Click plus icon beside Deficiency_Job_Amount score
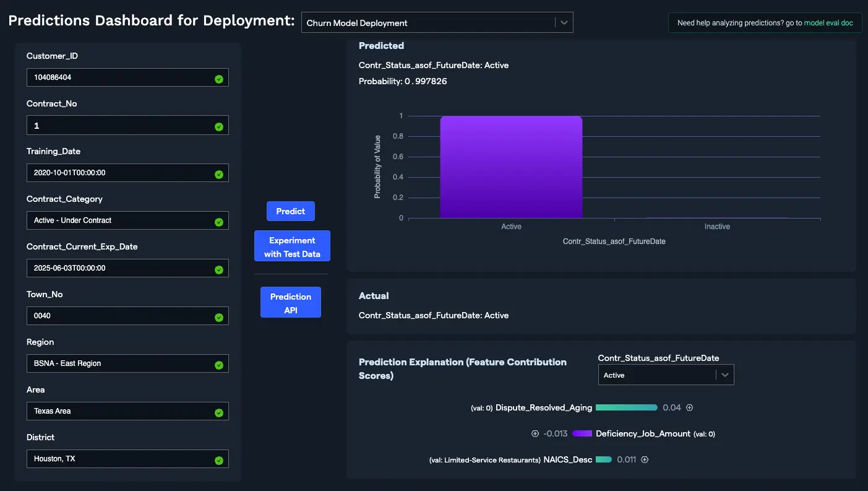868x491 pixels. [x=535, y=433]
